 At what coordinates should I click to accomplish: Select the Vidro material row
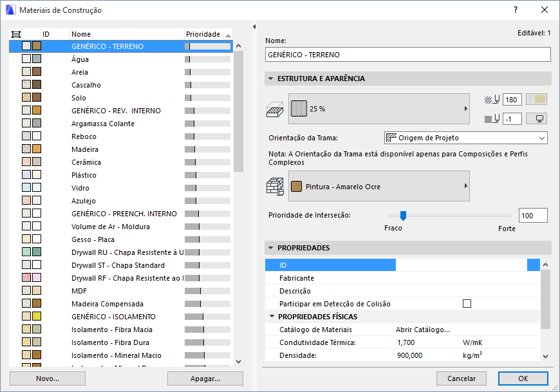click(x=121, y=187)
